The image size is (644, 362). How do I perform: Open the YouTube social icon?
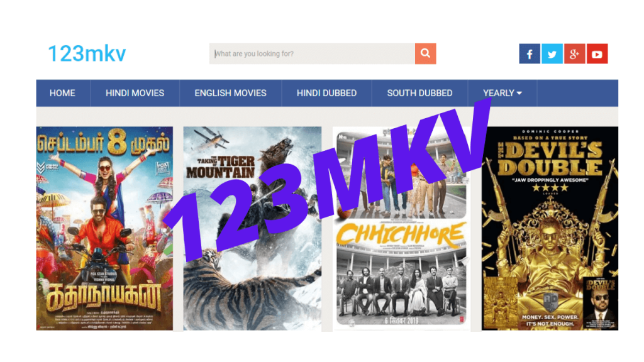597,54
